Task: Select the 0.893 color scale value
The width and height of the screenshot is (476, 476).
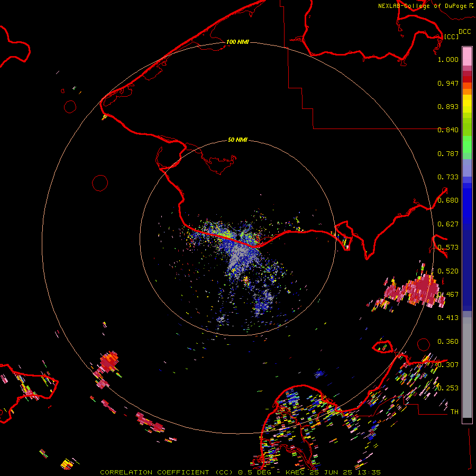Action: pyautogui.click(x=448, y=106)
